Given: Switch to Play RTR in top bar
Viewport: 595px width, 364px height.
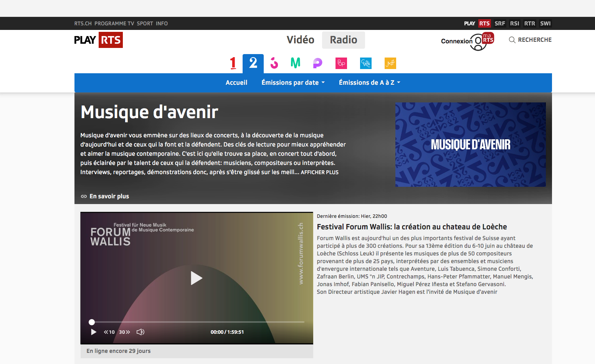Looking at the screenshot, I should coord(530,23).
